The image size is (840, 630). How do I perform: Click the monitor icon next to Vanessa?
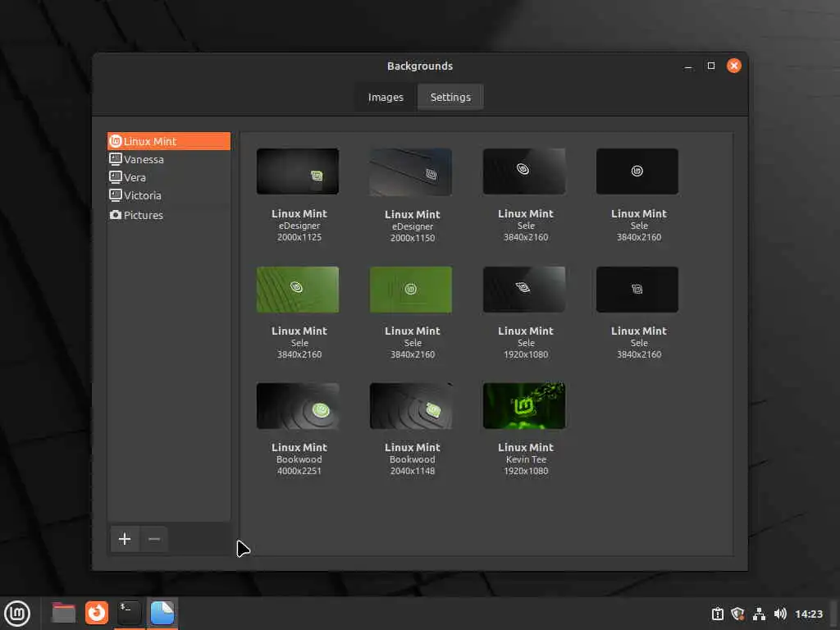115,159
